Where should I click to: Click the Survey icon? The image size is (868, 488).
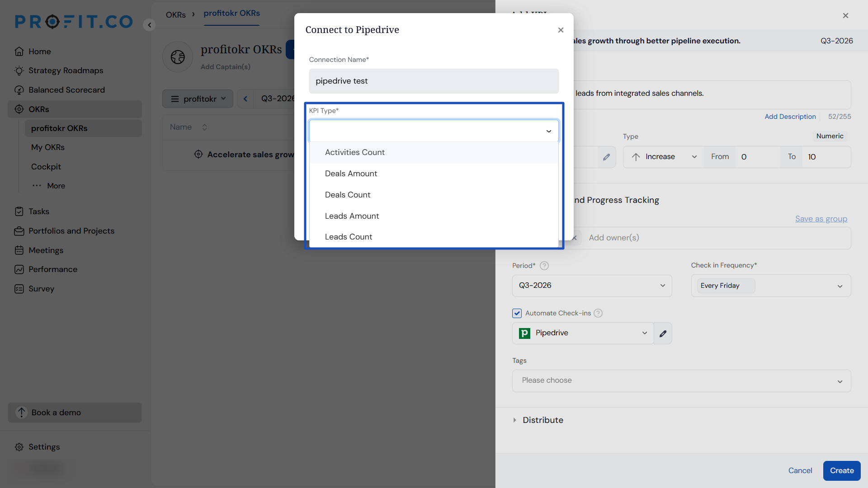[x=19, y=289]
